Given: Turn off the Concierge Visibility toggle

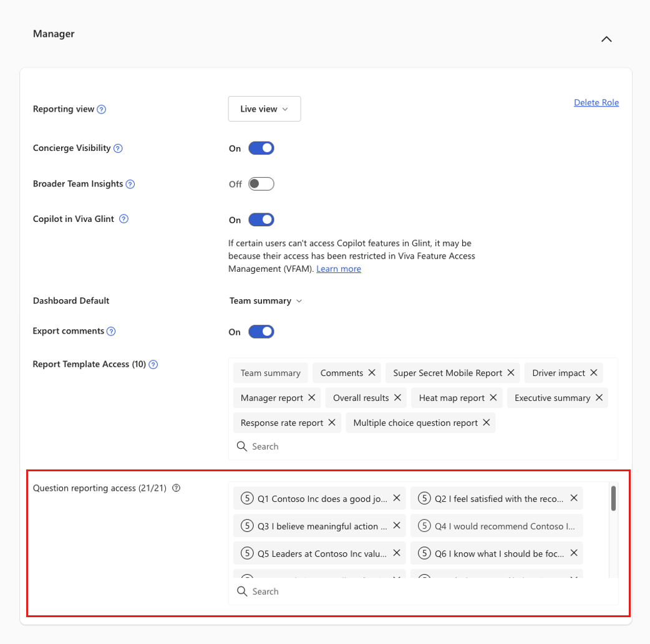Looking at the screenshot, I should point(261,148).
